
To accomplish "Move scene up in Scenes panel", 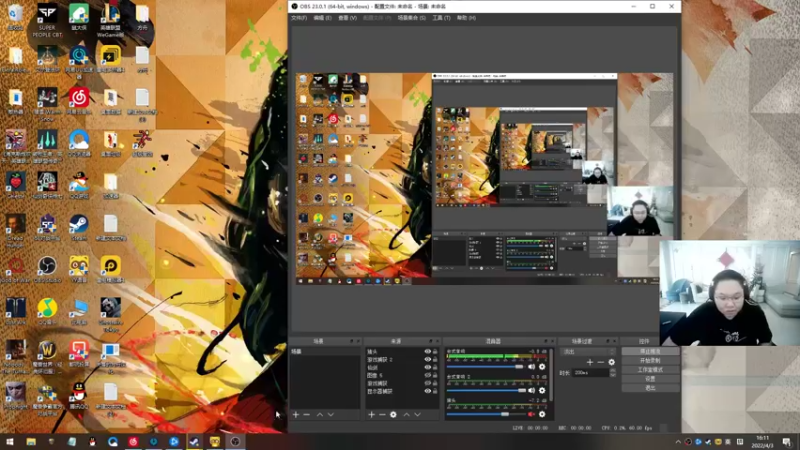I will pyautogui.click(x=320, y=415).
